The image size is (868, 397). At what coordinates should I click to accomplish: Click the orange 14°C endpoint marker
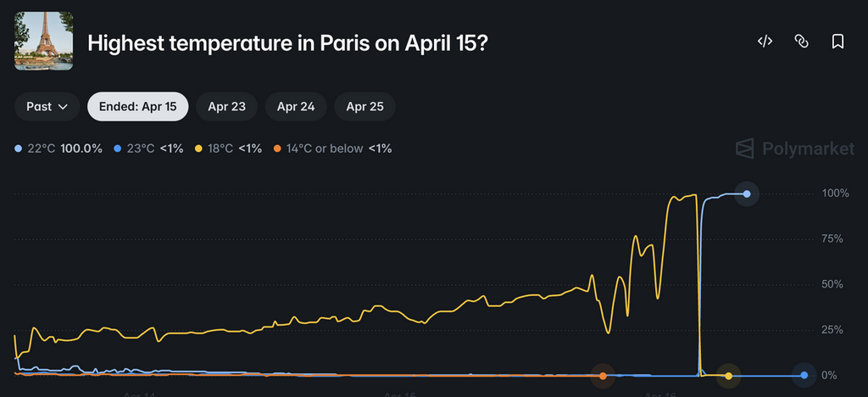tap(603, 375)
